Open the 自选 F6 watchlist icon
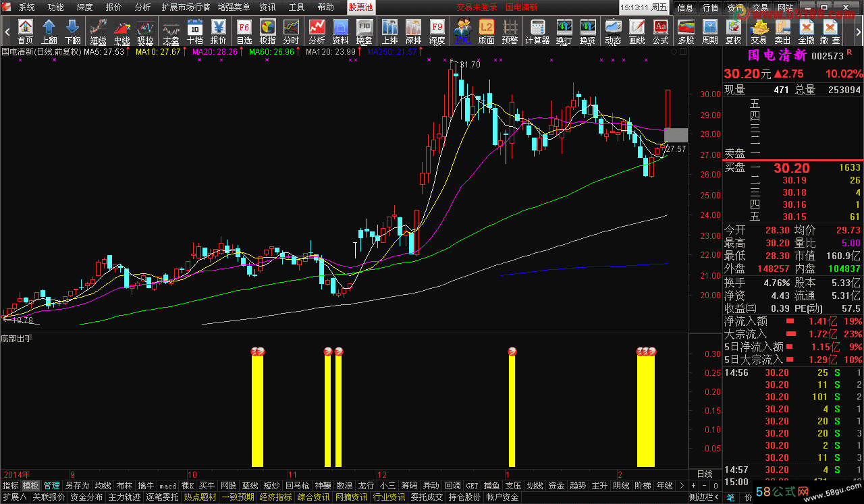 click(x=244, y=31)
